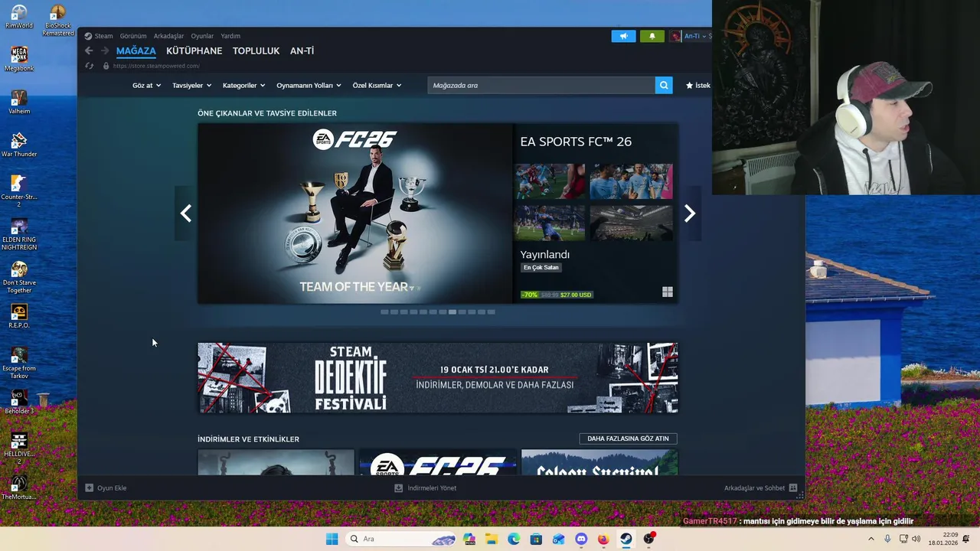This screenshot has width=980, height=551.
Task: Click the Windows platform icon on FC 26 card
Action: [x=668, y=292]
